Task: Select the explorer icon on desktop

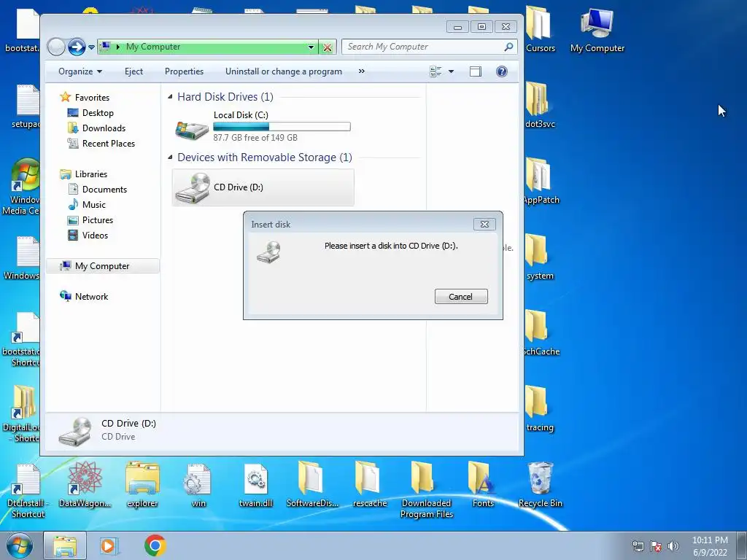Action: click(142, 485)
